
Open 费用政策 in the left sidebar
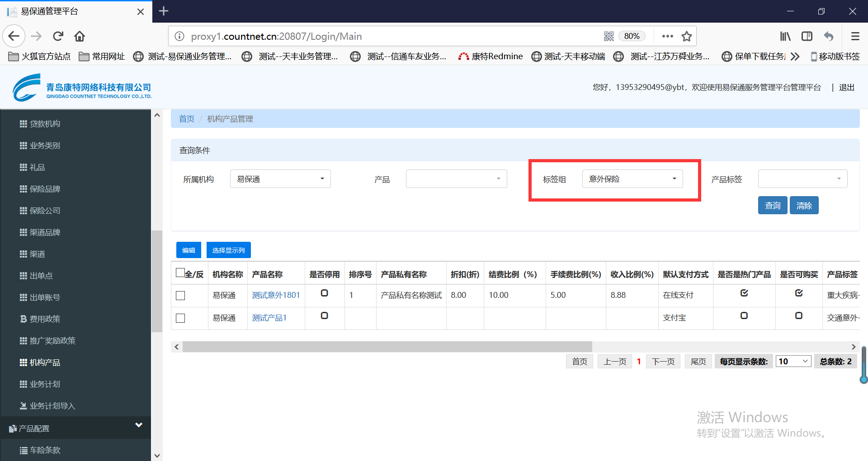click(x=45, y=319)
